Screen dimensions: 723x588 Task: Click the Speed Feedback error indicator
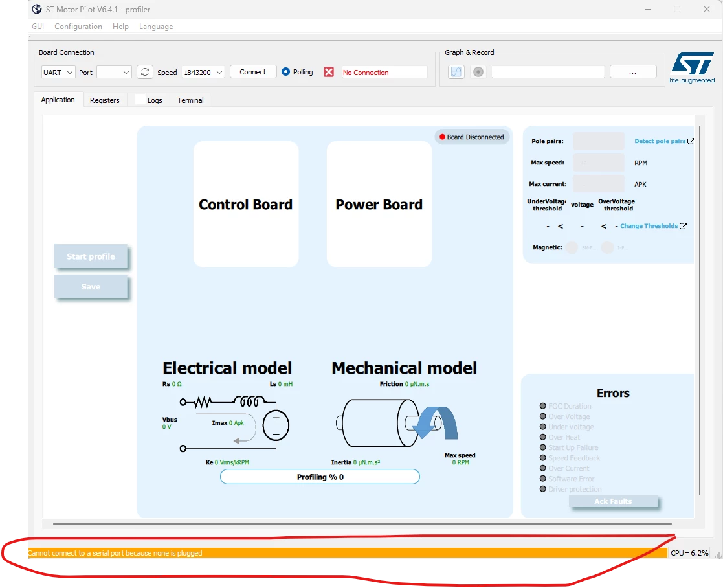pyautogui.click(x=542, y=458)
